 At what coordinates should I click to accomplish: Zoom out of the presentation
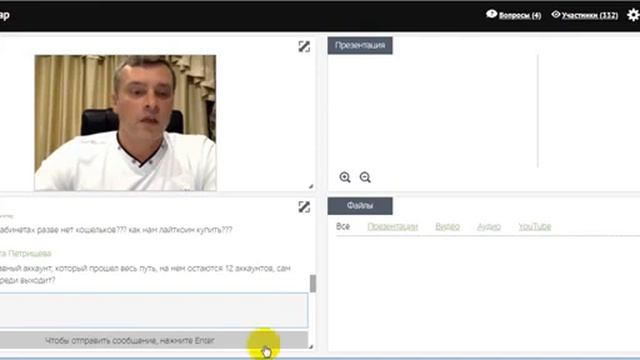pos(365,177)
